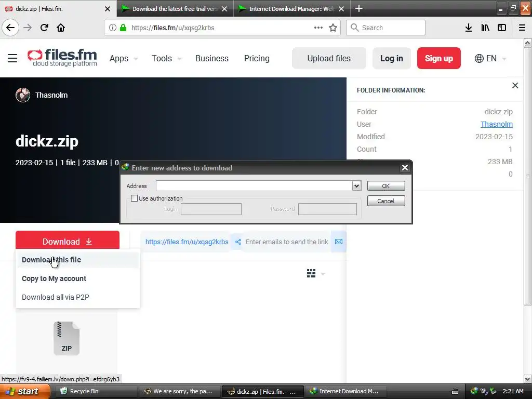Open the EN language selector

[490, 58]
